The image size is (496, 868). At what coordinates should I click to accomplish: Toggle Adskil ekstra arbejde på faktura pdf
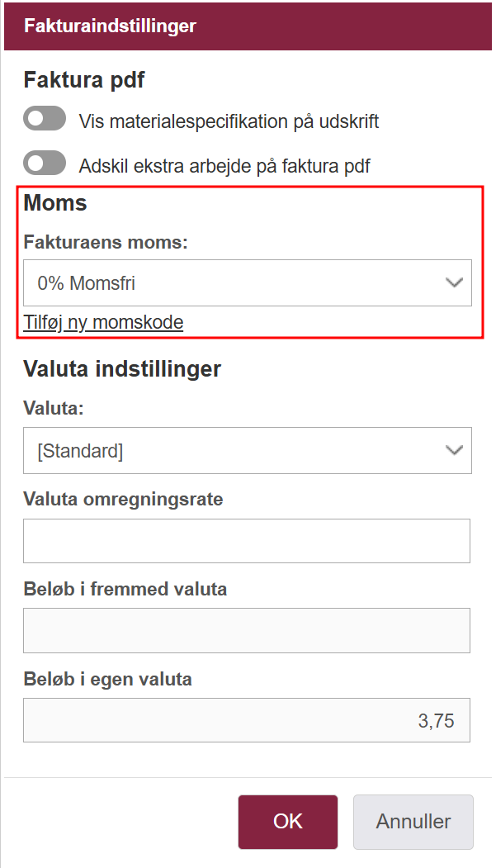coord(45,164)
